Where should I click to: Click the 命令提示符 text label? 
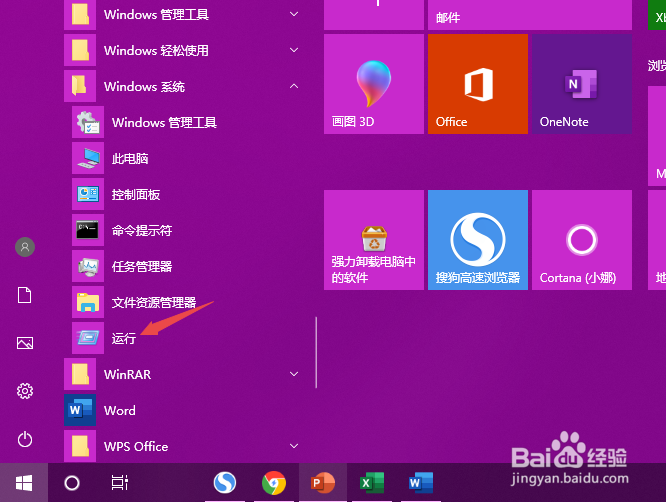142,231
